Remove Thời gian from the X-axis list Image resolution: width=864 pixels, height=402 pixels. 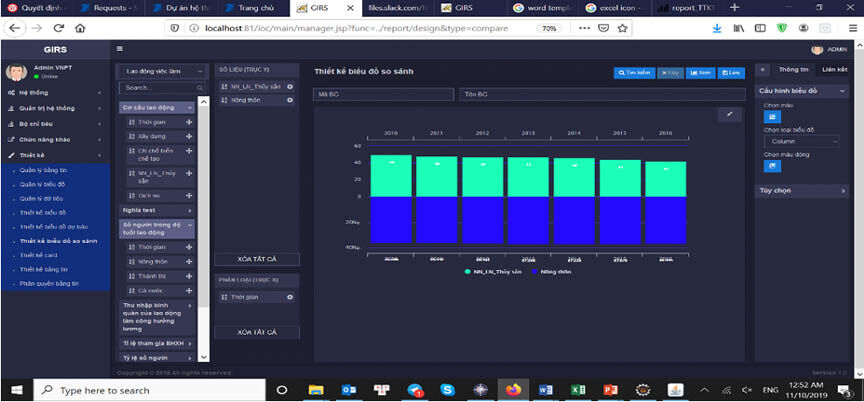290,297
